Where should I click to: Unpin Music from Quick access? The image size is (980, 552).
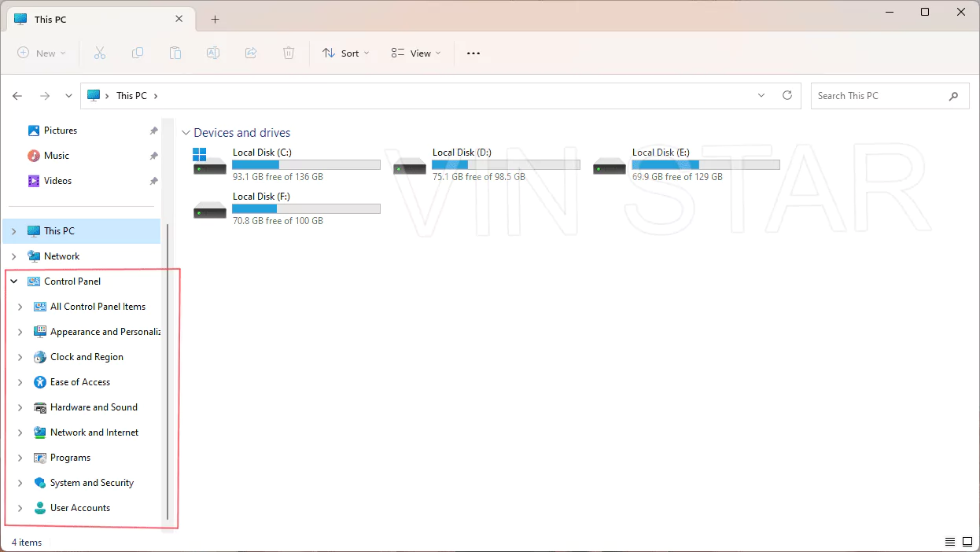[153, 156]
